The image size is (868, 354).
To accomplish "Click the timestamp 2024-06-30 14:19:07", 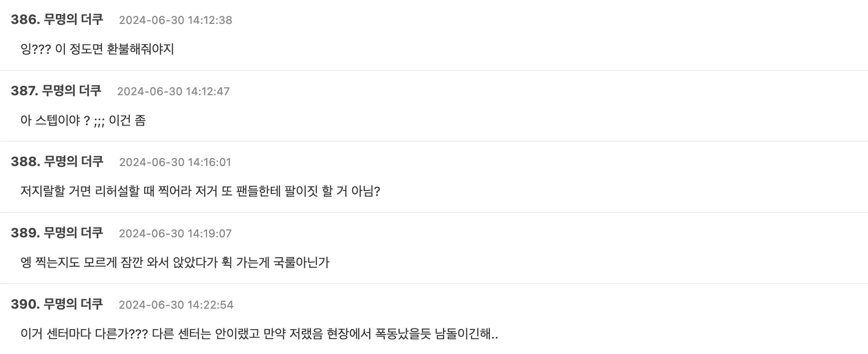I will (176, 233).
